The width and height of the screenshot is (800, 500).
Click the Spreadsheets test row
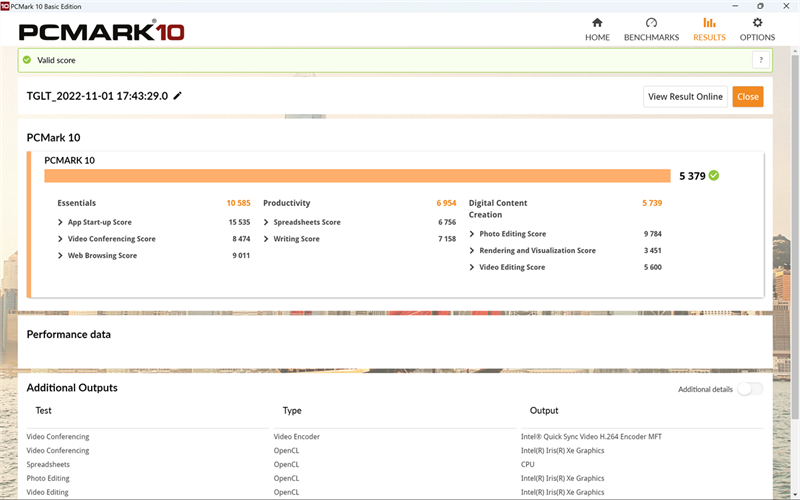coord(48,465)
